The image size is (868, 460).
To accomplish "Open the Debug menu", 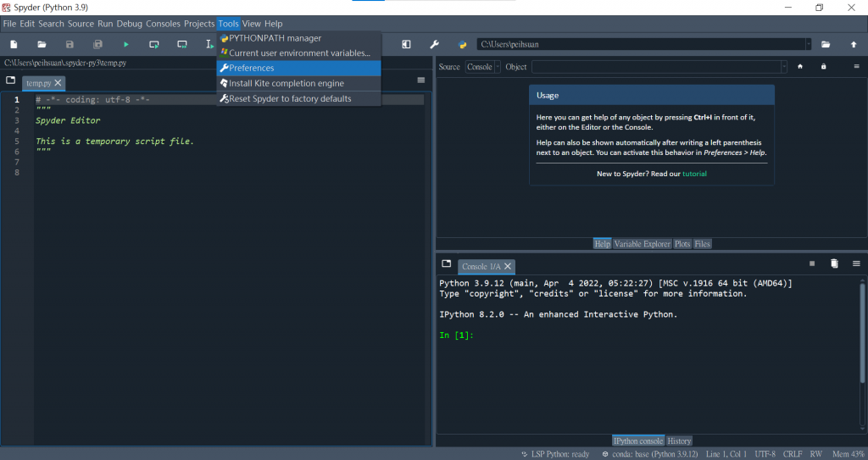I will [x=130, y=24].
